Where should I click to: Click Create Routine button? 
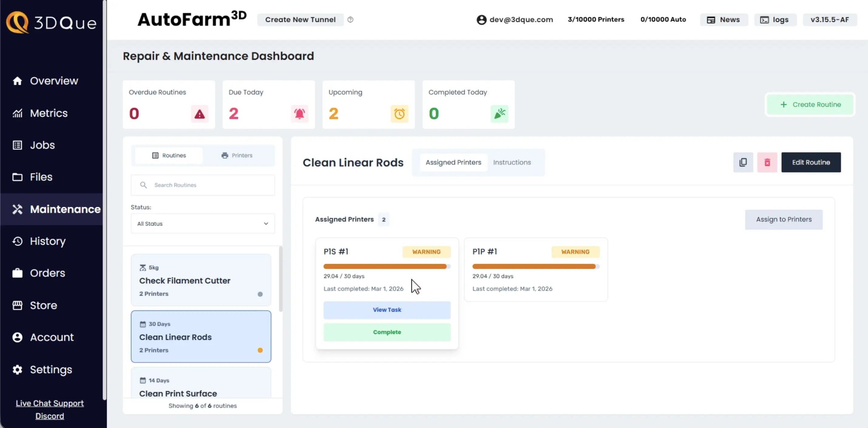(x=810, y=104)
